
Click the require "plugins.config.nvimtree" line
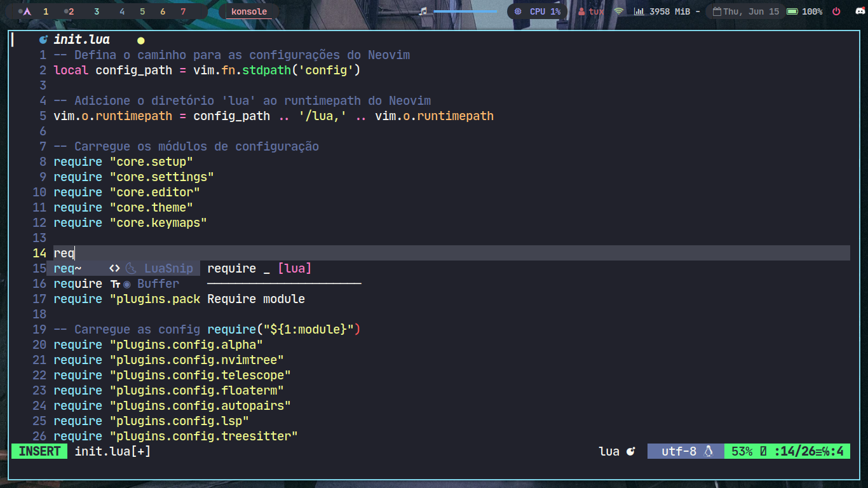tap(168, 360)
